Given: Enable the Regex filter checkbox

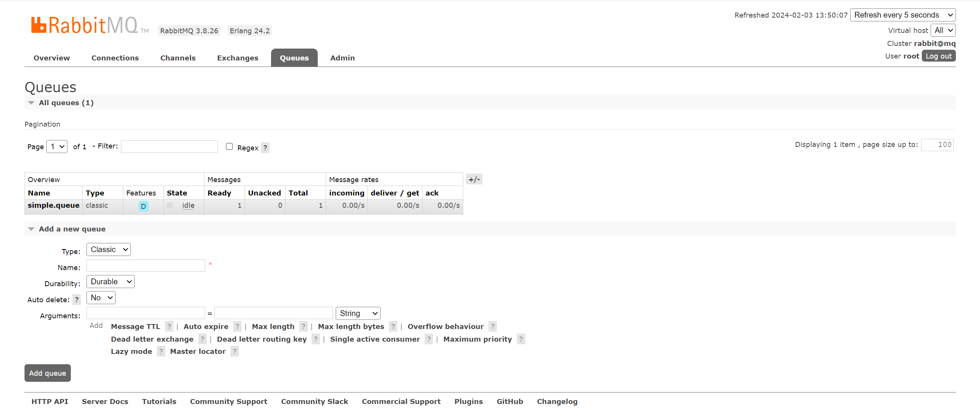Looking at the screenshot, I should coord(229,146).
